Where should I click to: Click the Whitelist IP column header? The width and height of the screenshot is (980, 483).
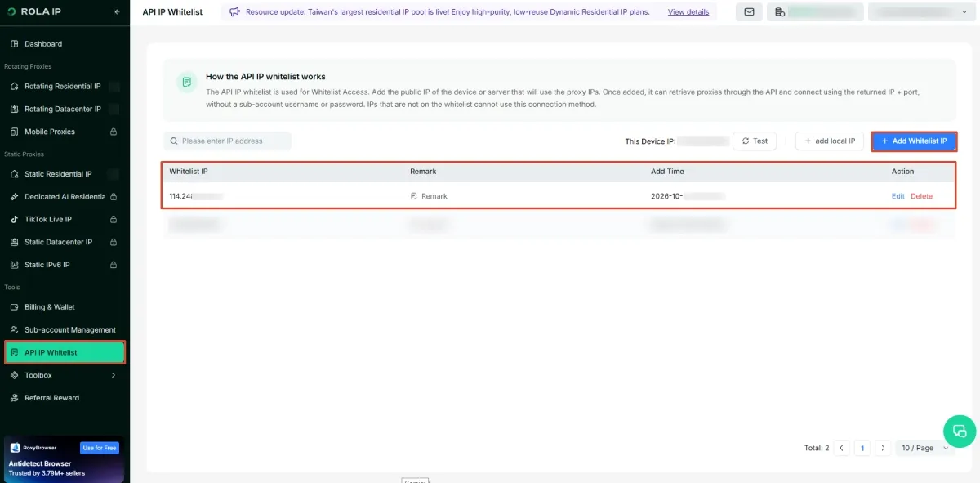pos(189,172)
